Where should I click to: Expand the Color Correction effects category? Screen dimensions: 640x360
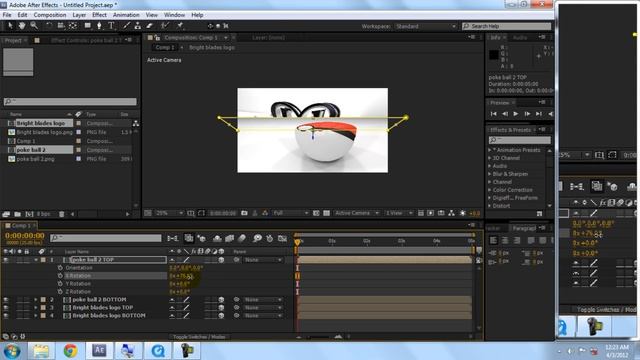coord(490,190)
